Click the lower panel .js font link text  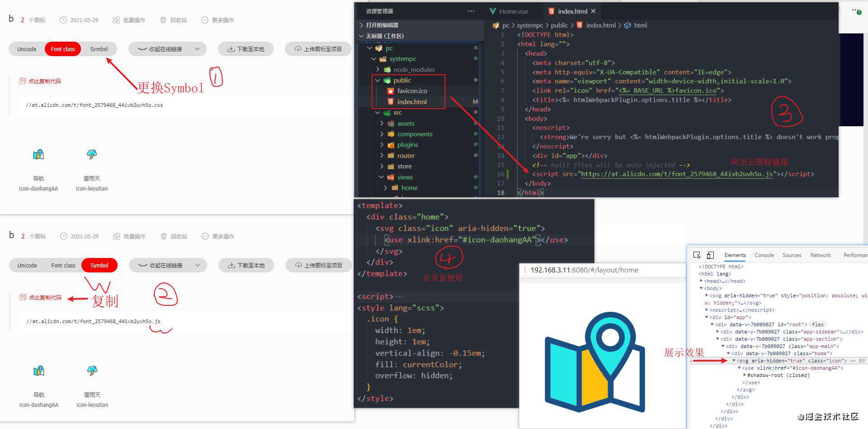point(93,321)
